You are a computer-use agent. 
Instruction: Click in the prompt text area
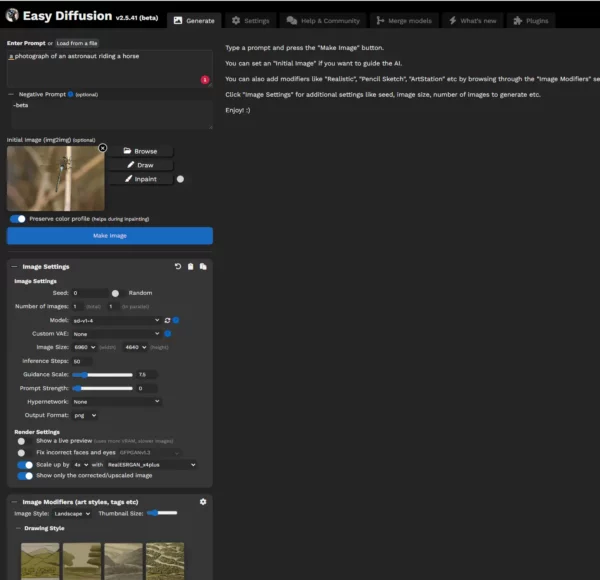click(x=109, y=68)
